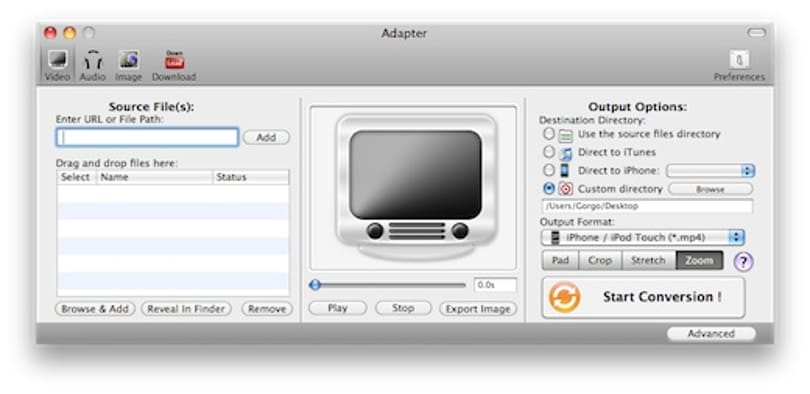Click the URL or File Path field

147,137
